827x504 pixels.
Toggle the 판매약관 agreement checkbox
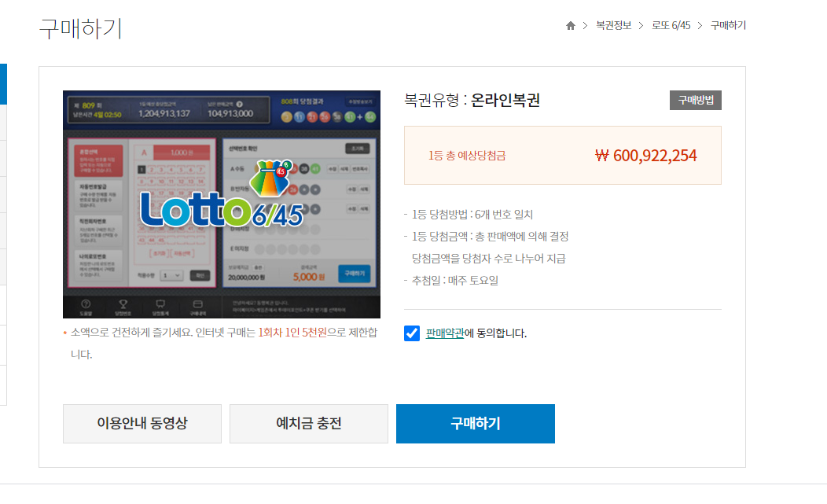point(412,333)
